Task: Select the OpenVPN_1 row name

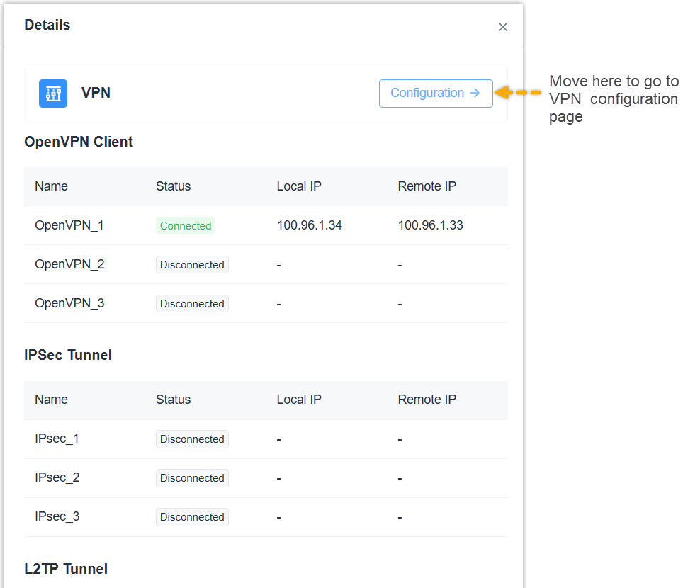Action: tap(69, 225)
